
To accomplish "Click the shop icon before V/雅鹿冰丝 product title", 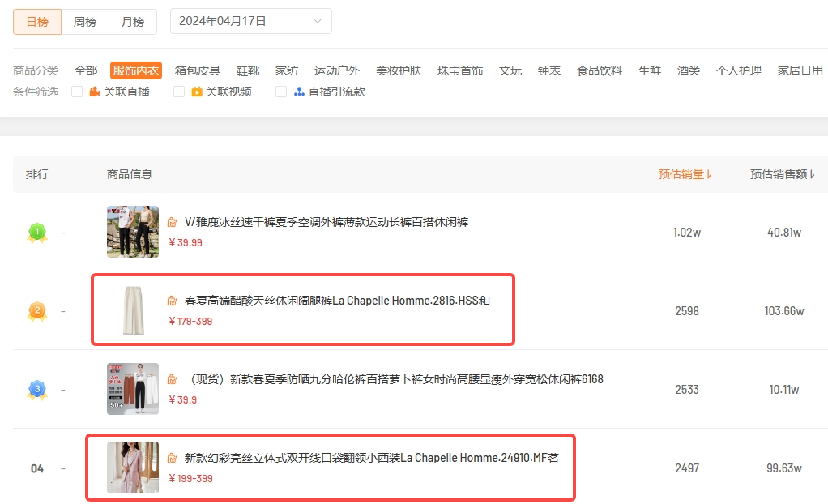I will [x=172, y=222].
